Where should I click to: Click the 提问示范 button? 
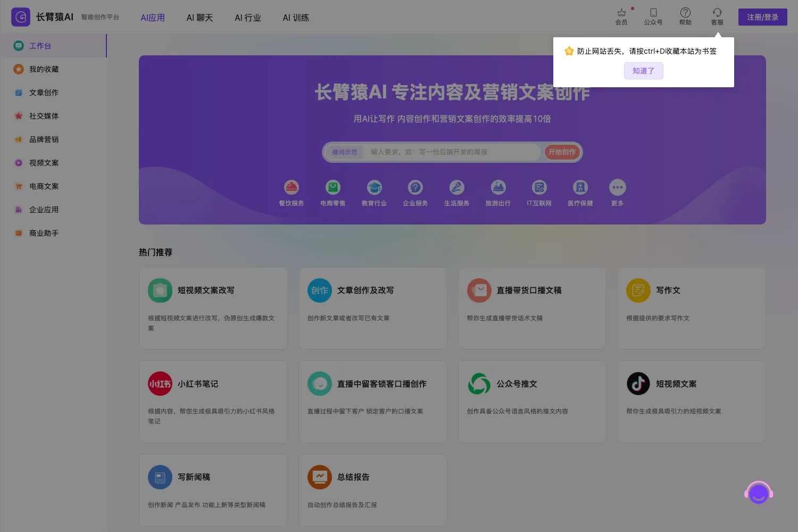pos(345,152)
